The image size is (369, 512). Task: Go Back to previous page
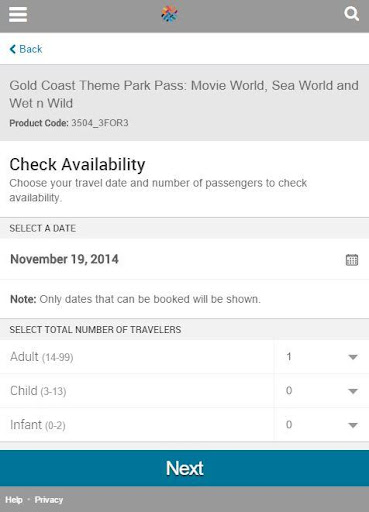[26, 49]
